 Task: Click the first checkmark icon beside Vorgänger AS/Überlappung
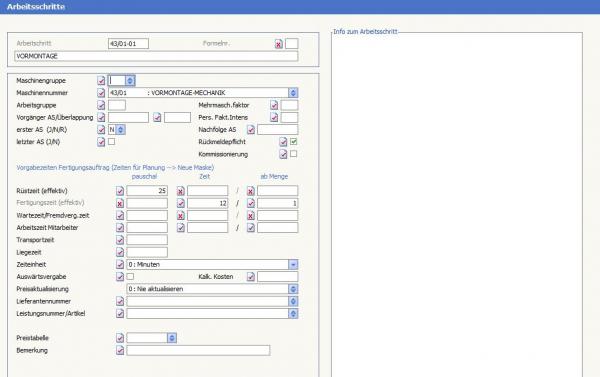tap(101, 118)
